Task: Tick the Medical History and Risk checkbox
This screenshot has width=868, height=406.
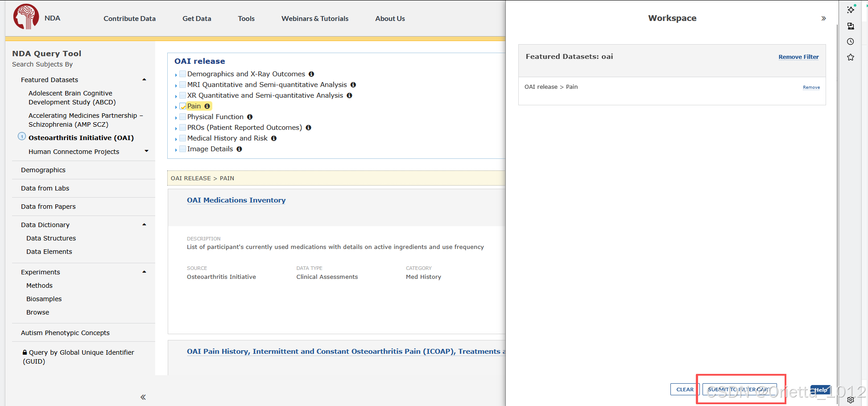Action: (x=183, y=138)
